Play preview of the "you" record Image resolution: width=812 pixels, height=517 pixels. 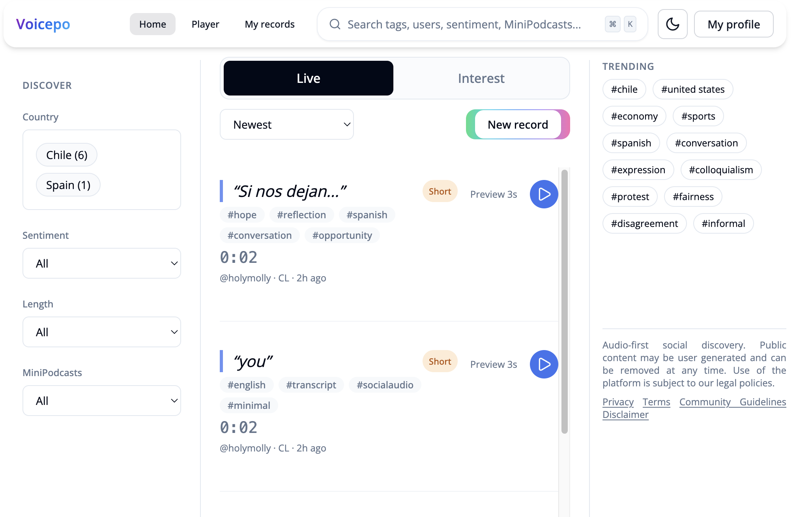coord(544,364)
